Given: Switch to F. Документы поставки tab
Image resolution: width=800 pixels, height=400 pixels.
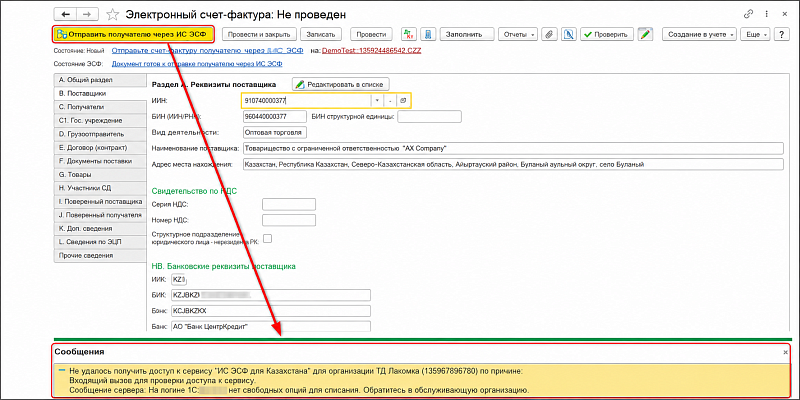Looking at the screenshot, I should click(x=100, y=161).
